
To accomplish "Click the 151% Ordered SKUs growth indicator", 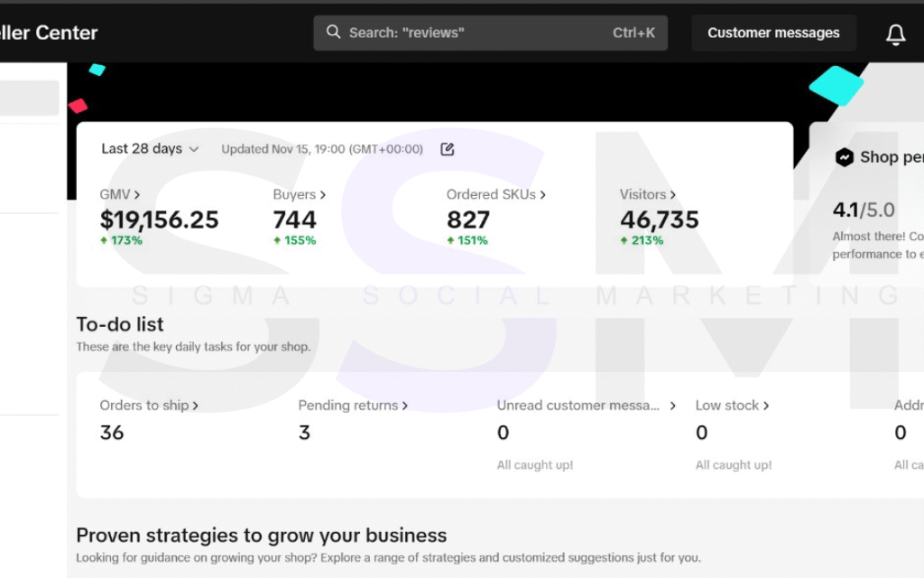I will tap(467, 240).
